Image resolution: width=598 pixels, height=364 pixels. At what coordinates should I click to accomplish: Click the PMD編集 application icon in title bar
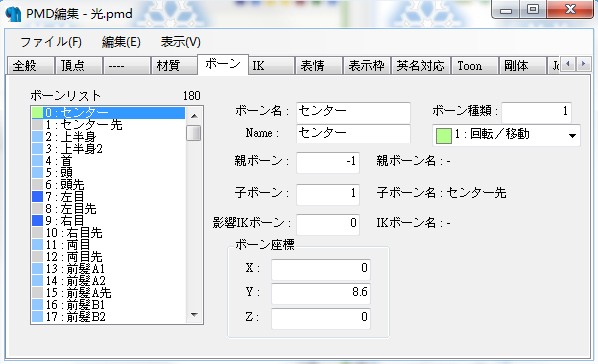13,14
